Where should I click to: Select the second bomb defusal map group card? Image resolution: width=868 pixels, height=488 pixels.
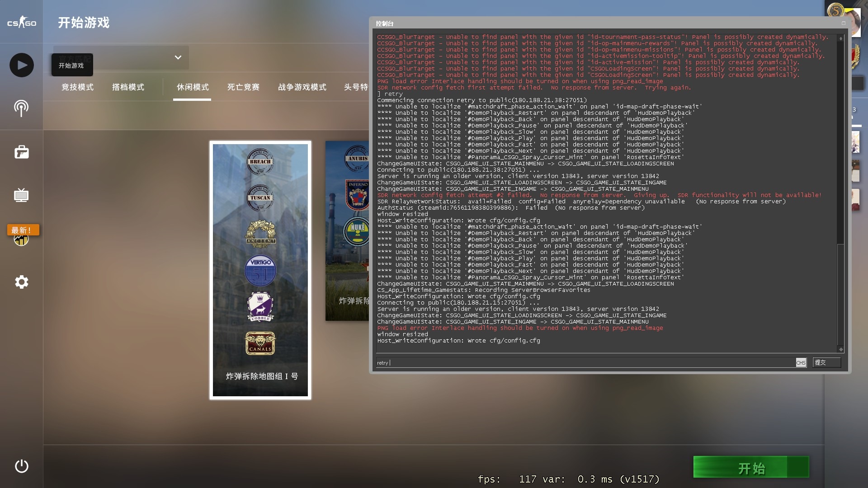coord(347,231)
